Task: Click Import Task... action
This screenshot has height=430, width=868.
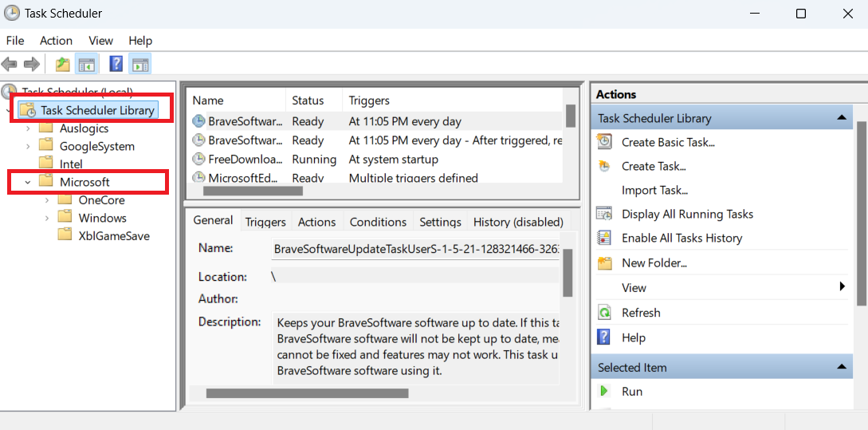Action: [x=655, y=190]
